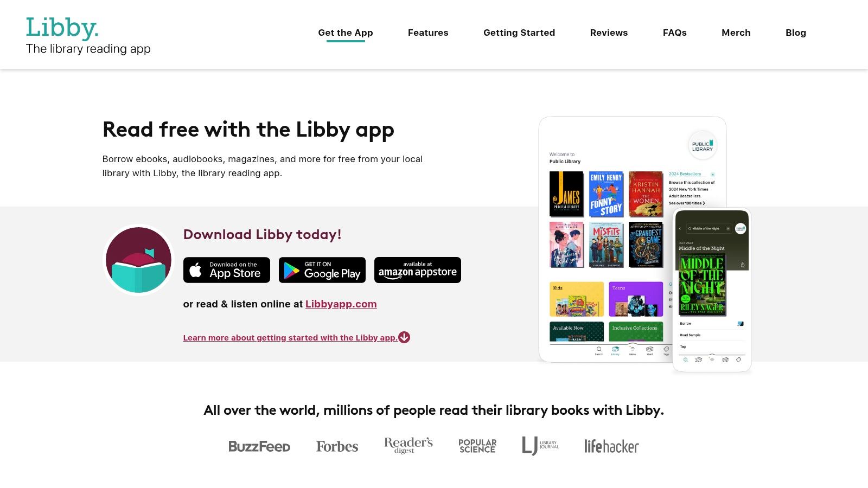Select the FAQs menu item
The width and height of the screenshot is (868, 488).
[x=674, y=33]
